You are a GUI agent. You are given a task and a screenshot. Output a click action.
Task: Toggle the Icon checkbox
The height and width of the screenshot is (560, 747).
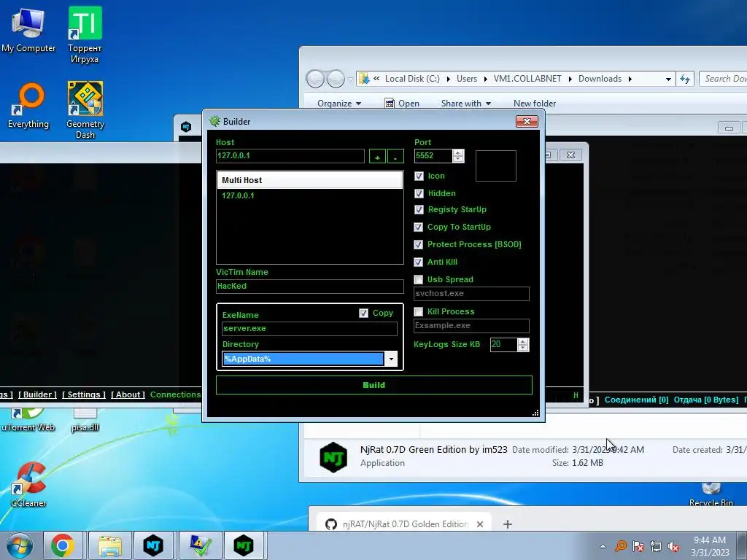pos(419,176)
